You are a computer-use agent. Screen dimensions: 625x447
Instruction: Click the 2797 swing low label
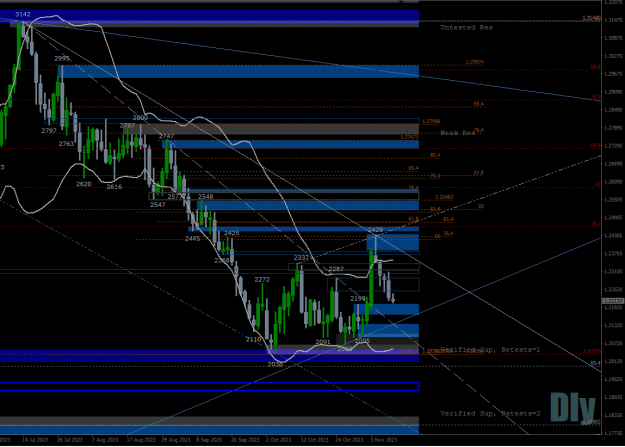49,131
